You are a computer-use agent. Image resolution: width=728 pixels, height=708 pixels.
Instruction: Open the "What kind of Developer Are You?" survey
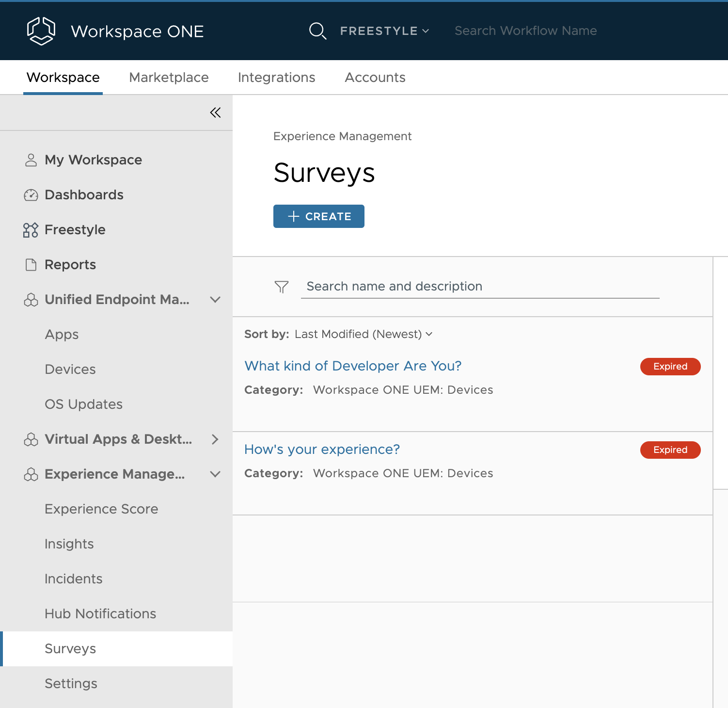tap(352, 366)
